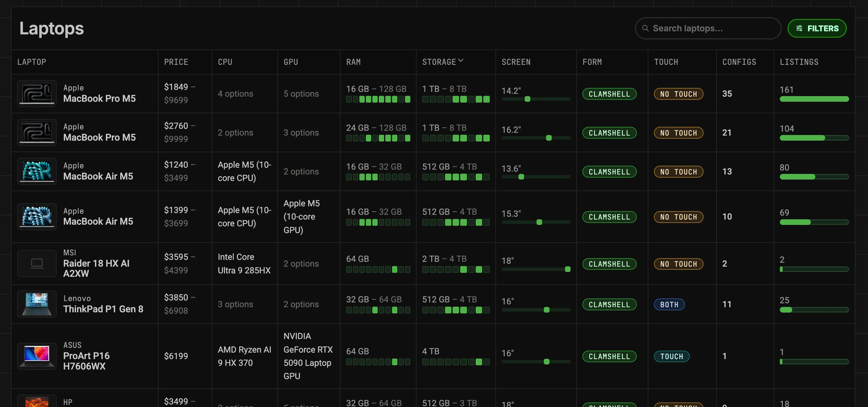Screen dimensions: 868x407
Task: Open thumbnail of the 14.2" MacBook Pro M5
Action: click(x=37, y=93)
